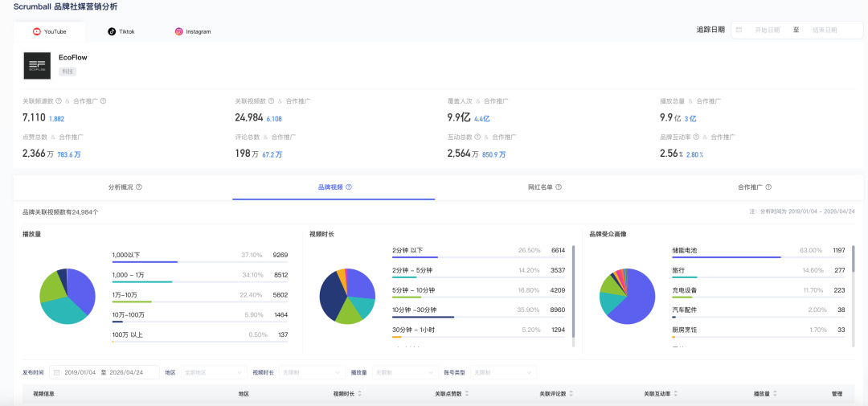Click the TikTok logo icon
The image size is (868, 406).
point(112,31)
